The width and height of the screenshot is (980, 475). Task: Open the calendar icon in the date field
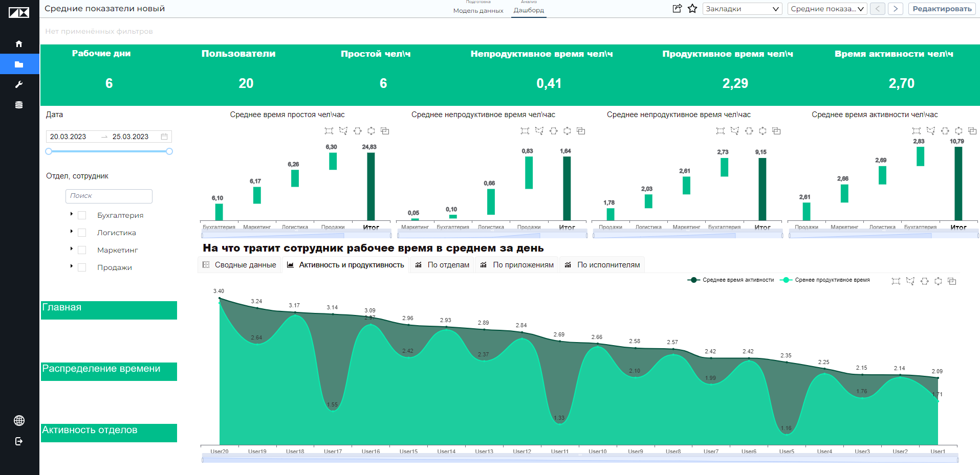tap(164, 137)
